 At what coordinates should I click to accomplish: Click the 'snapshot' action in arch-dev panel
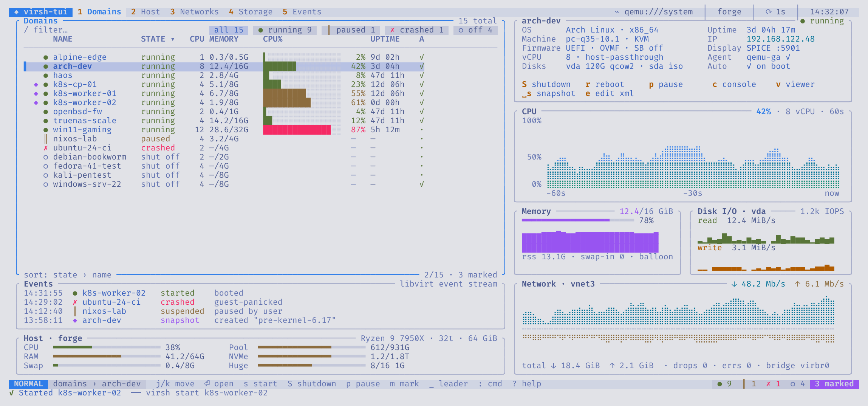click(549, 93)
